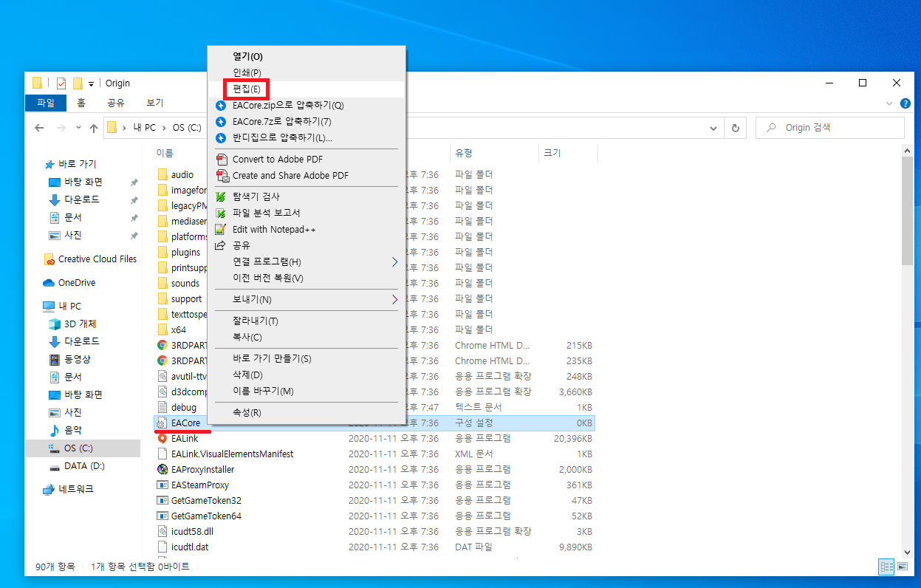The image size is (921, 588).
Task: Select the EASteamProxy file icon
Action: click(x=163, y=485)
